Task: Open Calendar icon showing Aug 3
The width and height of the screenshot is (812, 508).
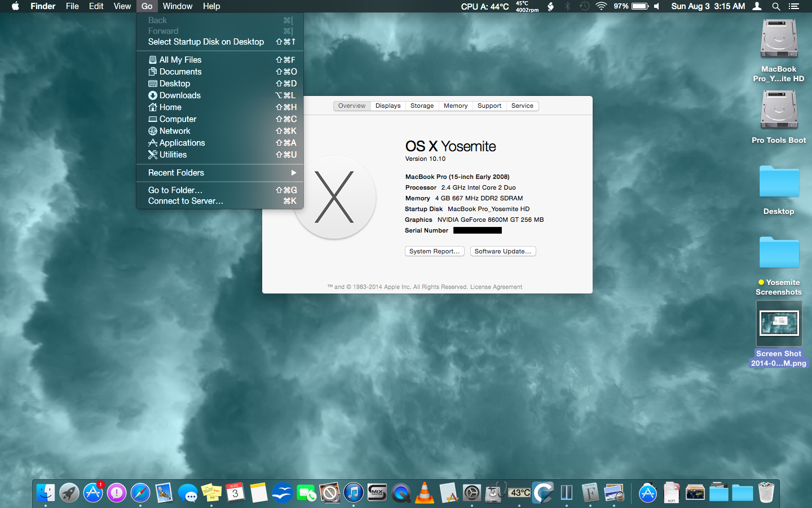Action: pos(235,493)
